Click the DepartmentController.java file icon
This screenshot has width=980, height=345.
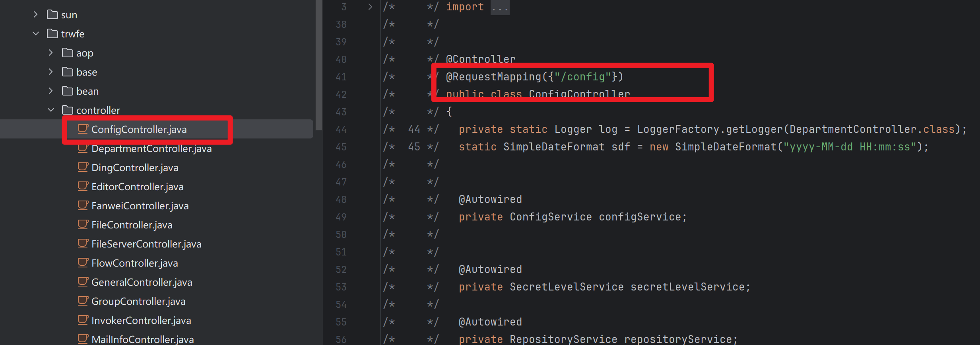click(83, 148)
